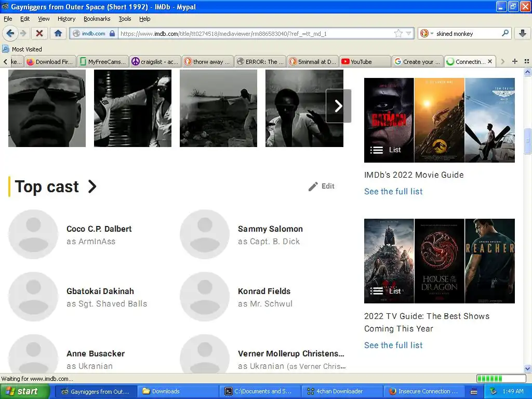Open the Edit menu
This screenshot has height=399, width=532.
click(25, 19)
